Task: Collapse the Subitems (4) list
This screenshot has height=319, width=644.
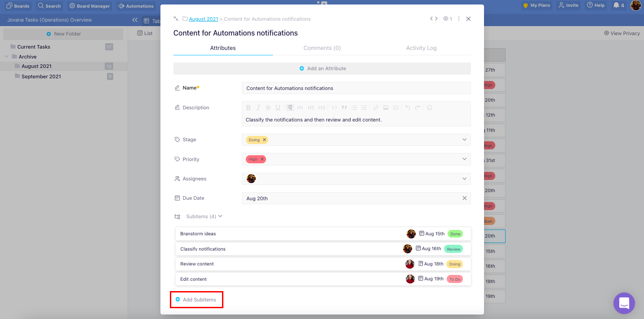Action: (x=220, y=216)
